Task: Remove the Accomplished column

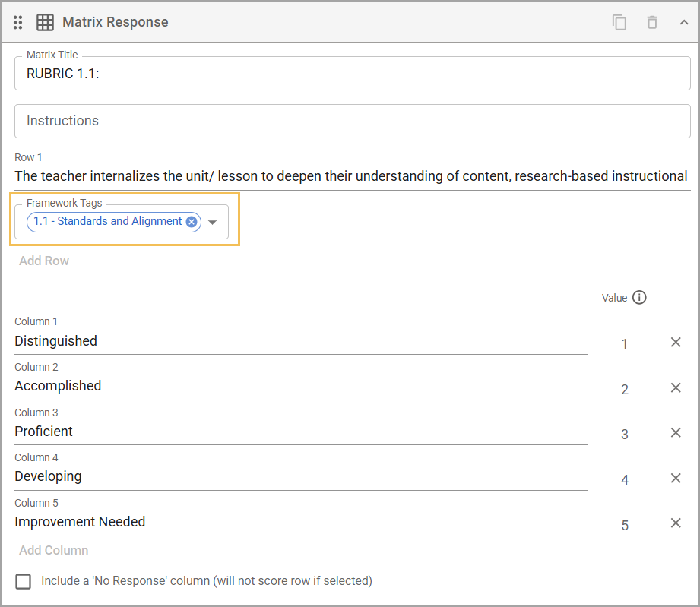Action: pyautogui.click(x=676, y=388)
